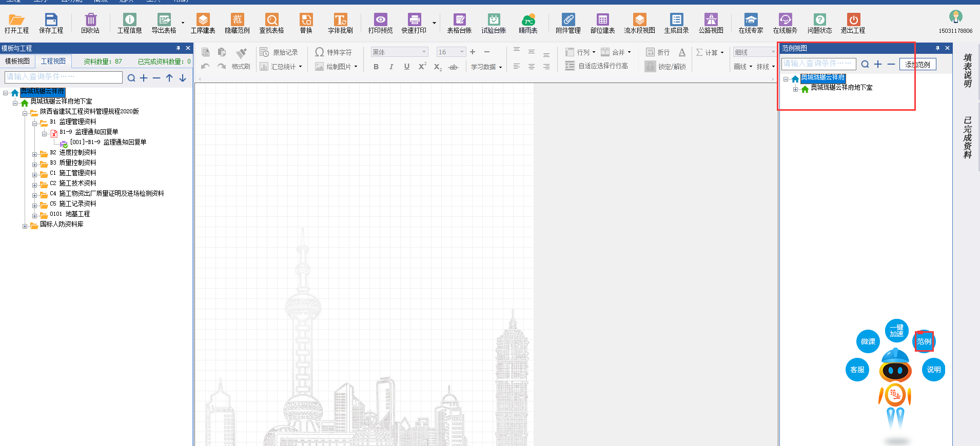Click the 添加范例 button
The image size is (980, 446).
coord(917,65)
